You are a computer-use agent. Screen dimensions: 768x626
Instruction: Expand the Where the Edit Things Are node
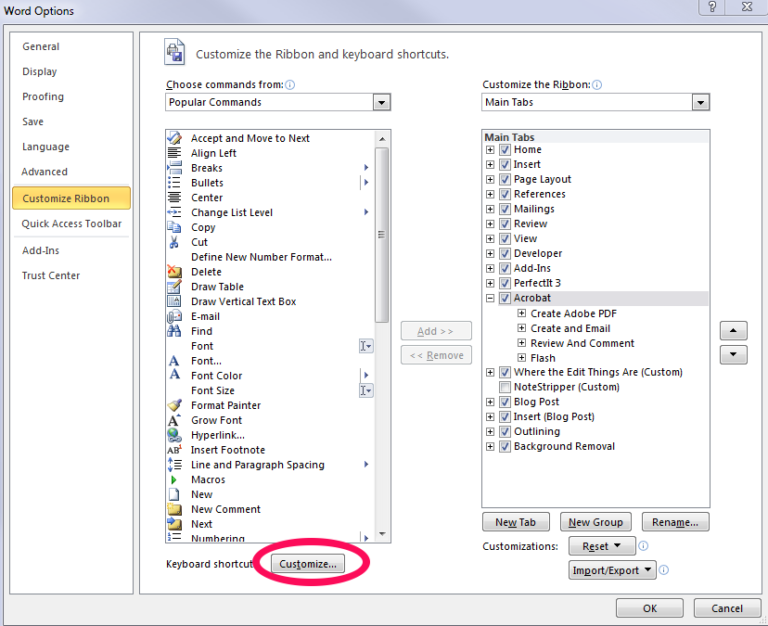click(x=490, y=372)
